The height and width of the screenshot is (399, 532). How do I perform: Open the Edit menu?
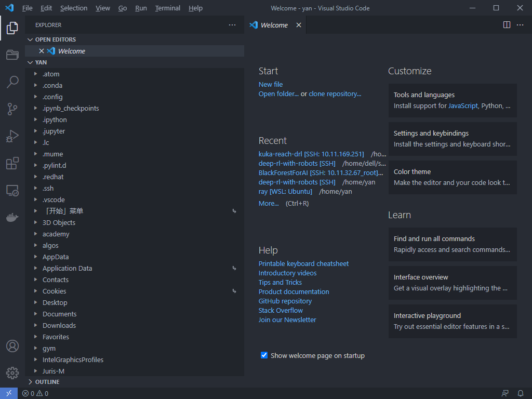46,8
